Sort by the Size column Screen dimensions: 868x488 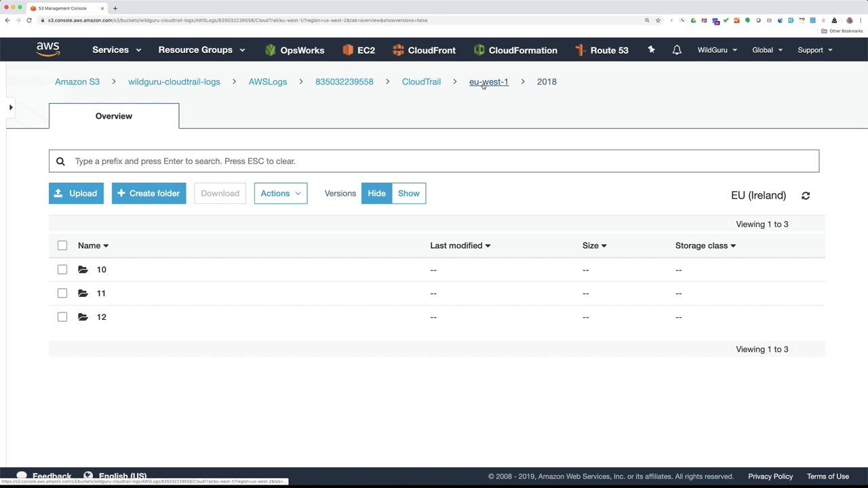pos(594,245)
